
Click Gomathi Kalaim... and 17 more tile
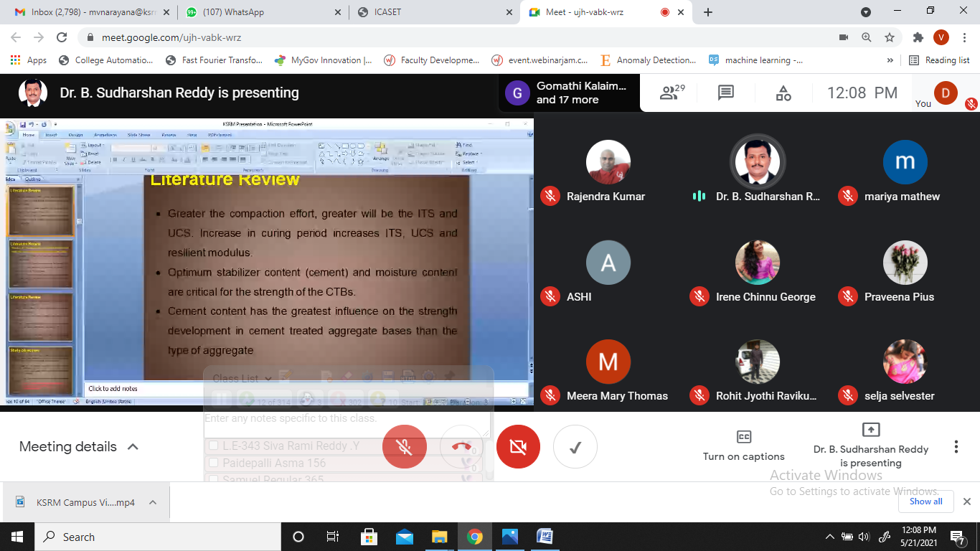(x=569, y=93)
